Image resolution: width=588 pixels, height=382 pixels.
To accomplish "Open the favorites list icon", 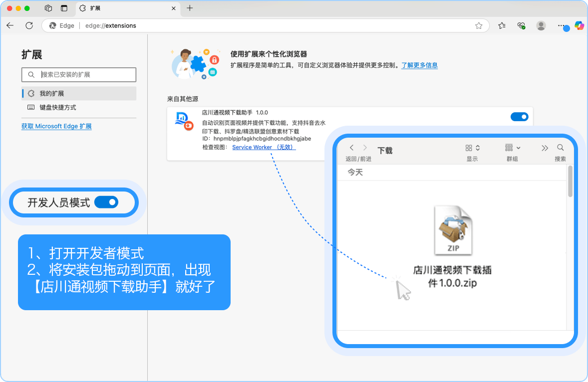I will (502, 25).
